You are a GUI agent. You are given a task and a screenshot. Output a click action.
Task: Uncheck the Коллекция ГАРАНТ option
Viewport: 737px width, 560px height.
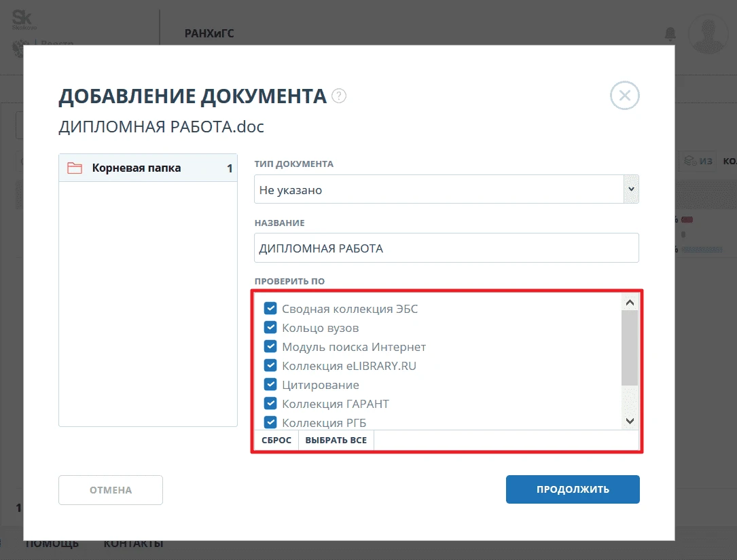(270, 403)
